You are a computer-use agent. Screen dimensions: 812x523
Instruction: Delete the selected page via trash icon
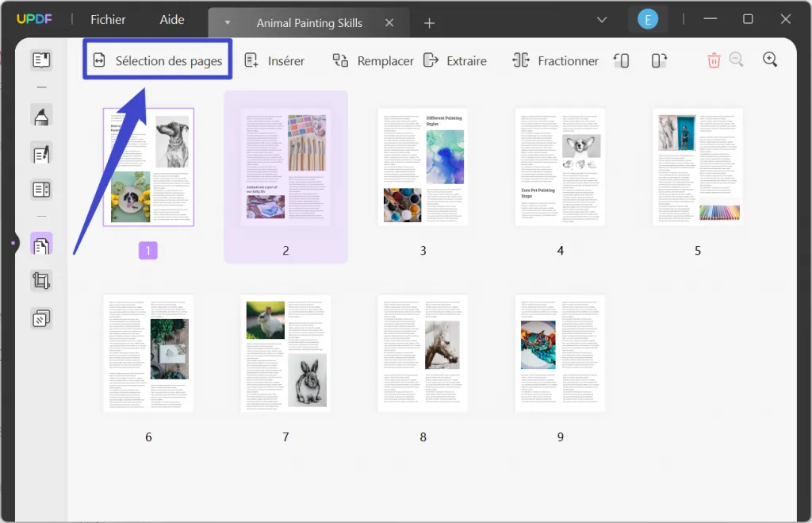point(713,60)
